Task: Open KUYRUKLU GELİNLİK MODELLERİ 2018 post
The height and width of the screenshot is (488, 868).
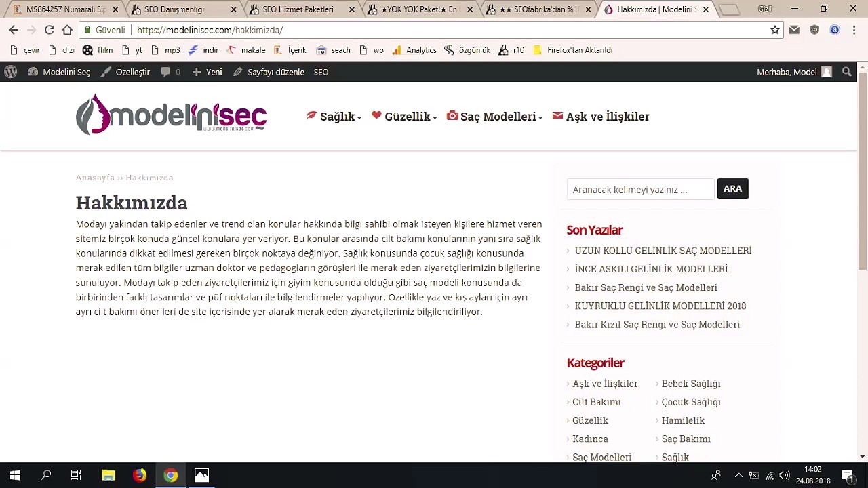Action: 660,306
